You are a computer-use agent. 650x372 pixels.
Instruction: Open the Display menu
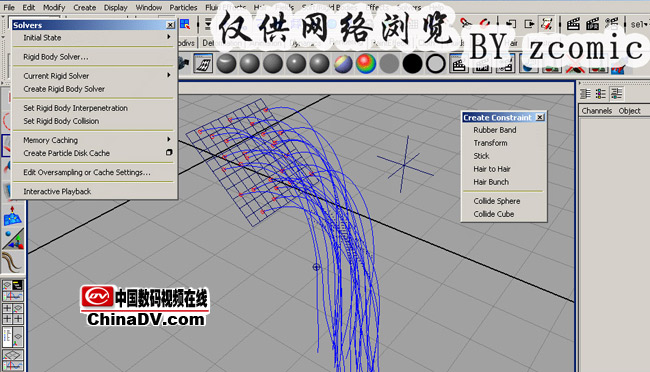point(115,7)
